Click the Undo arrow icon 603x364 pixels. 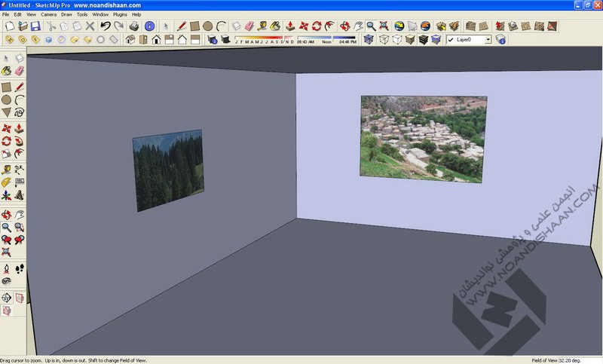coord(106,26)
